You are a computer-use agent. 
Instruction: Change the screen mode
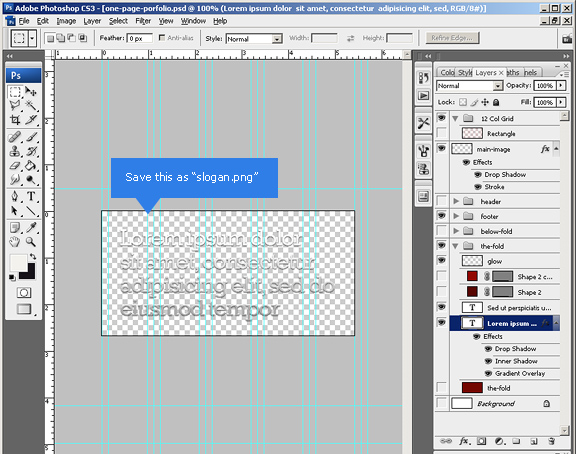pos(24,309)
